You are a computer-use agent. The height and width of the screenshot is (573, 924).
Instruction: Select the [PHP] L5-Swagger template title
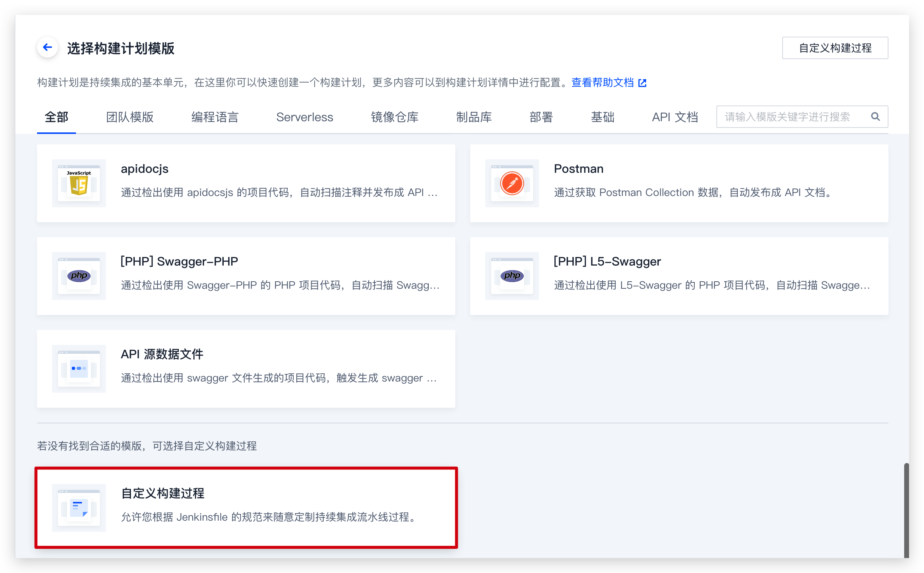click(x=607, y=261)
